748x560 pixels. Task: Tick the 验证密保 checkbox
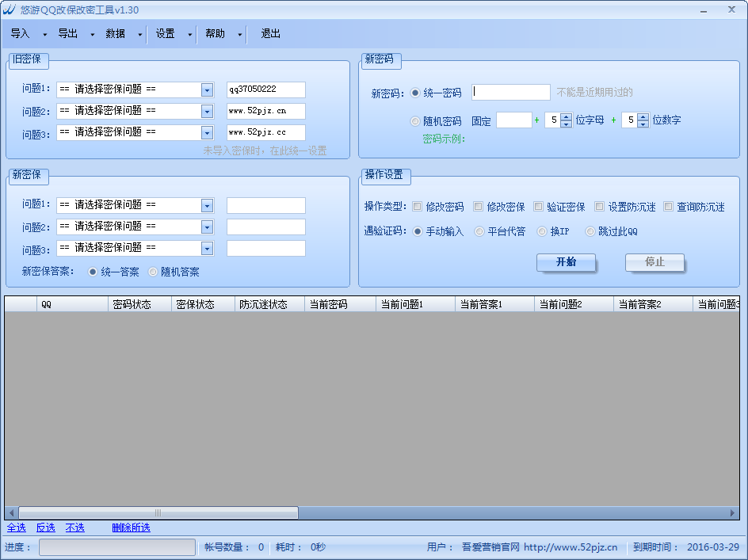pyautogui.click(x=538, y=207)
